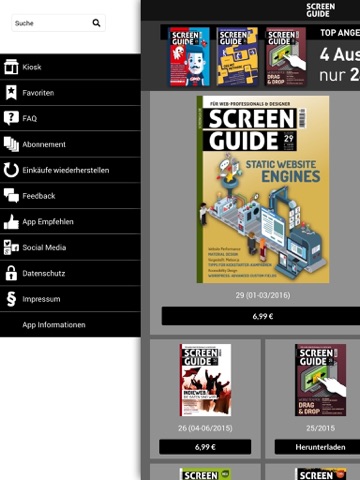The height and width of the screenshot is (480, 360).
Task: Click the Abonnement stacked pages icon
Action: click(11, 144)
